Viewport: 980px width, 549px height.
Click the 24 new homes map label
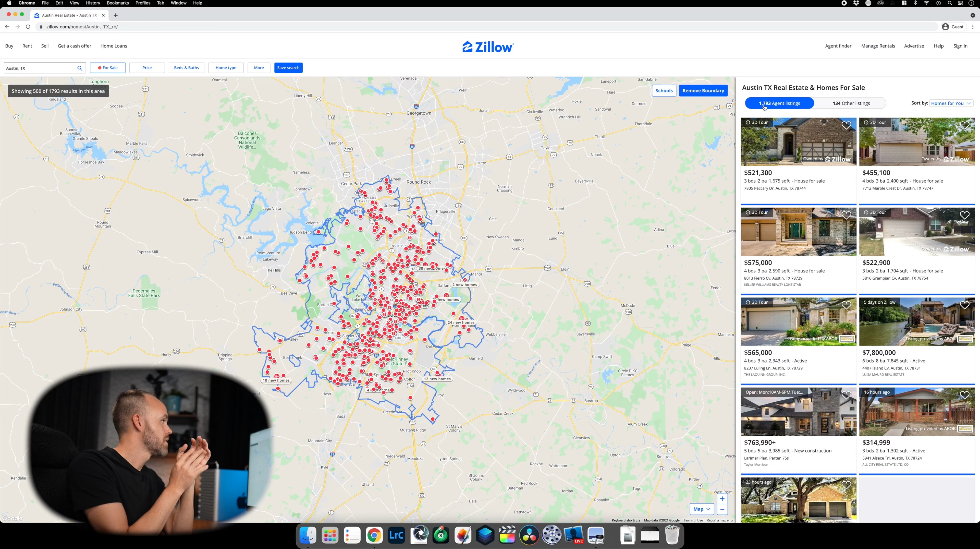pyautogui.click(x=461, y=323)
